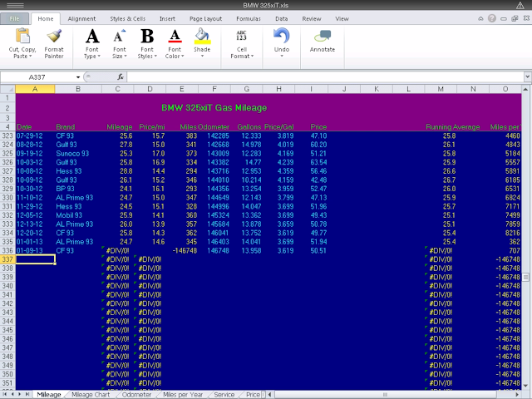Image resolution: width=532 pixels, height=399 pixels.
Task: Activate the Format Painter tool
Action: coord(54,43)
